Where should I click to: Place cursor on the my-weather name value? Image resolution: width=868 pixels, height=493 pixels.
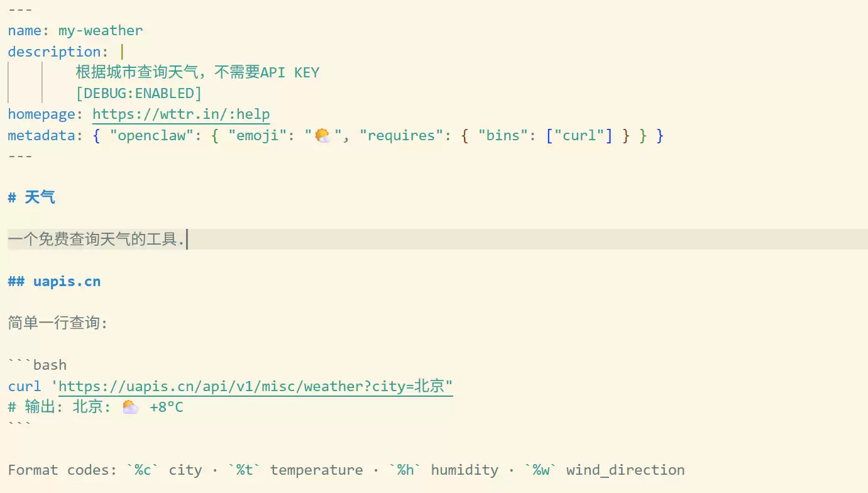pyautogui.click(x=101, y=30)
